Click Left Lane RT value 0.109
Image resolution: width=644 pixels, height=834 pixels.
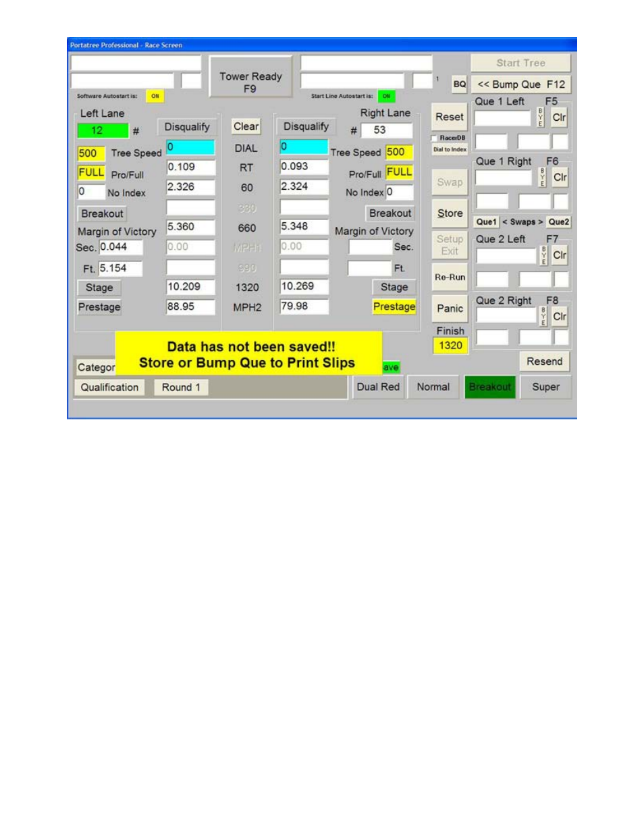(190, 167)
